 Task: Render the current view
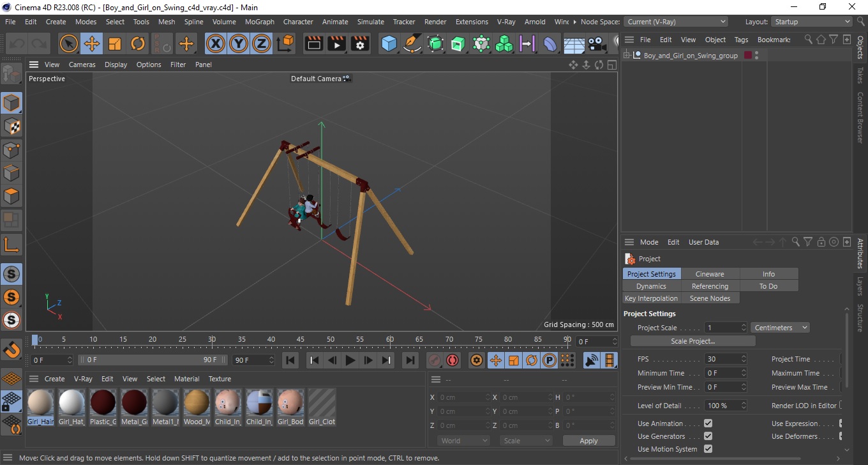tap(313, 43)
